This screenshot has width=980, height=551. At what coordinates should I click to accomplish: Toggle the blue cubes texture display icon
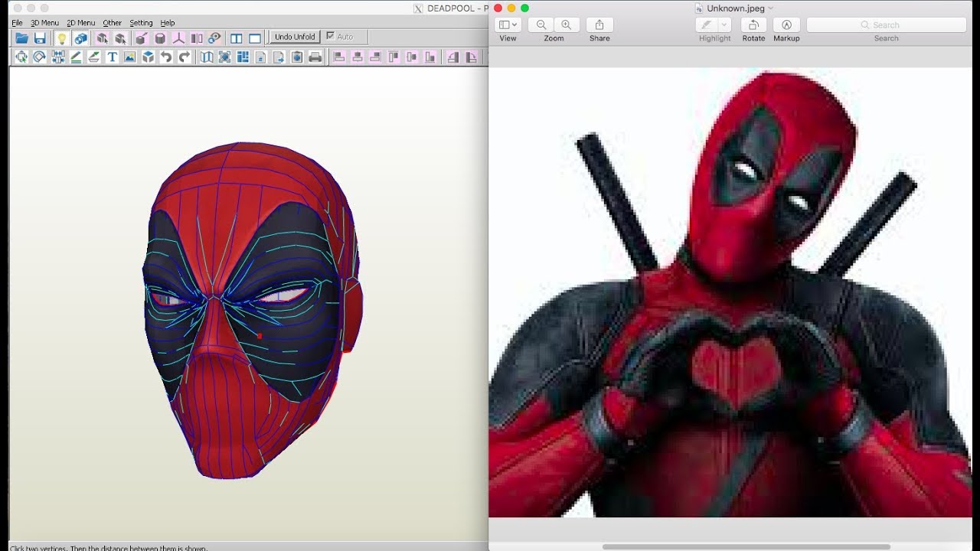point(80,38)
